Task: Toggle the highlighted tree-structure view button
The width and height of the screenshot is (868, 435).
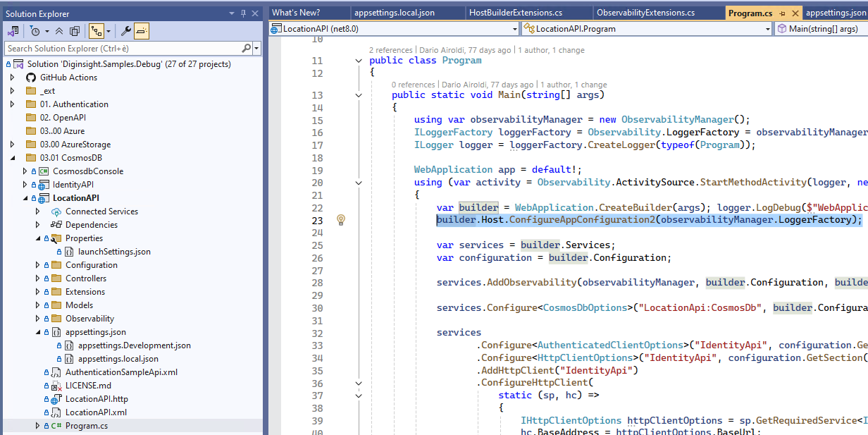Action: [97, 31]
